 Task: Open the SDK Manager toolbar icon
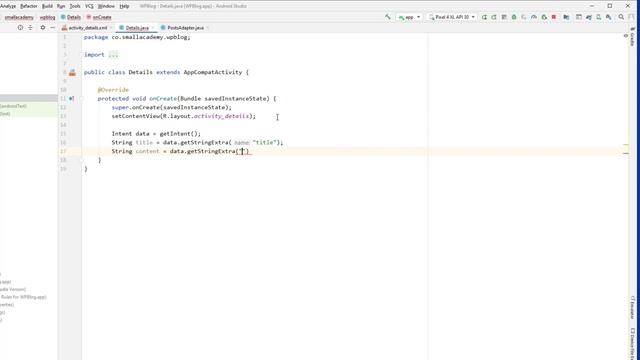coord(609,17)
